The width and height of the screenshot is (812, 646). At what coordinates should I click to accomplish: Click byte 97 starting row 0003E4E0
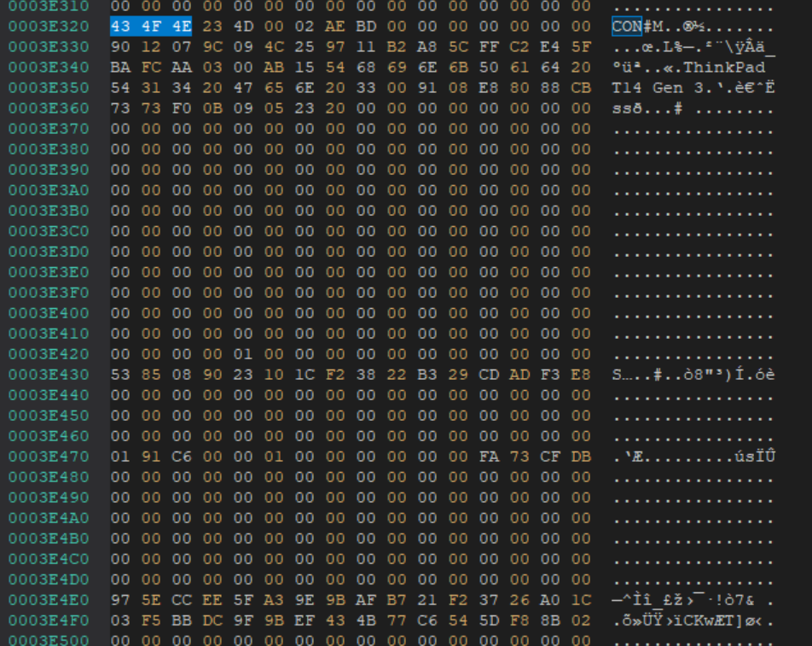[120, 600]
